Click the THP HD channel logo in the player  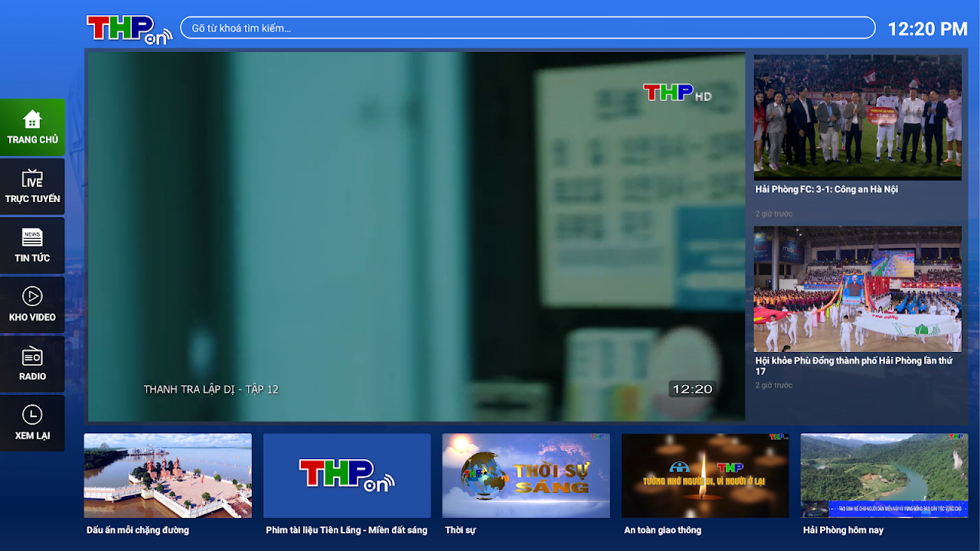tap(677, 93)
